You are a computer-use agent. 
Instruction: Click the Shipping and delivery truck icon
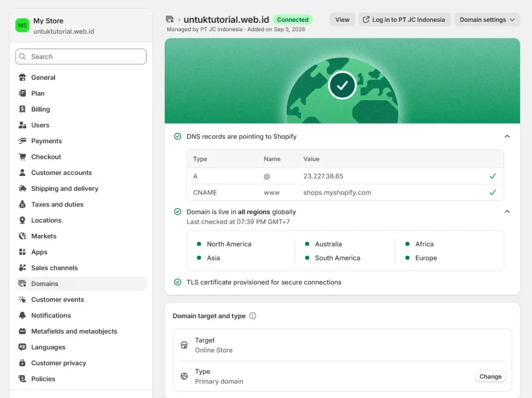tap(22, 188)
